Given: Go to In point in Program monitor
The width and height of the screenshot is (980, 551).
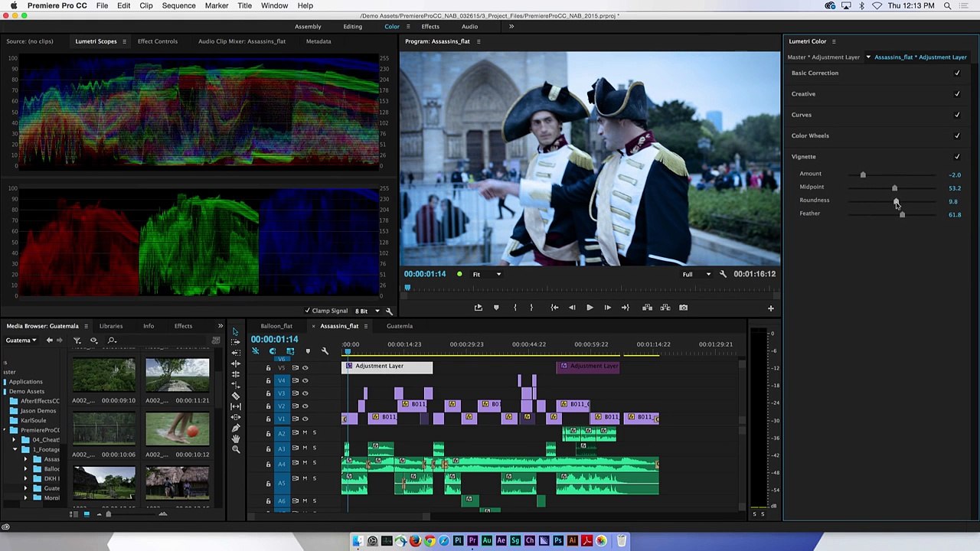Looking at the screenshot, I should (x=554, y=308).
